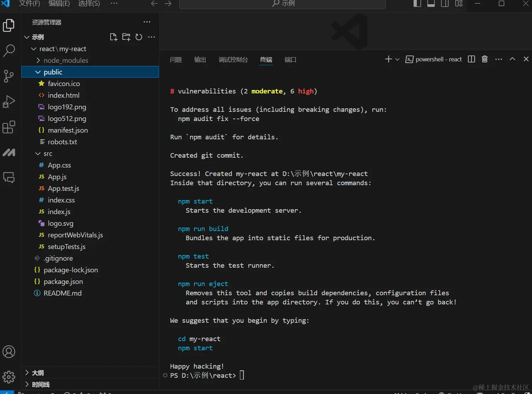This screenshot has width=532, height=394.
Task: Switch to the 问题 problems tab
Action: coord(176,60)
